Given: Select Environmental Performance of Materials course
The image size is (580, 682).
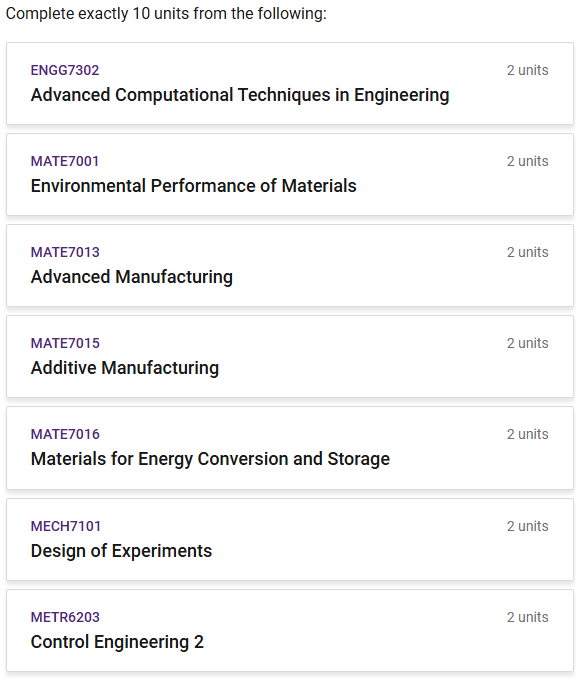Looking at the screenshot, I should click(x=193, y=186).
